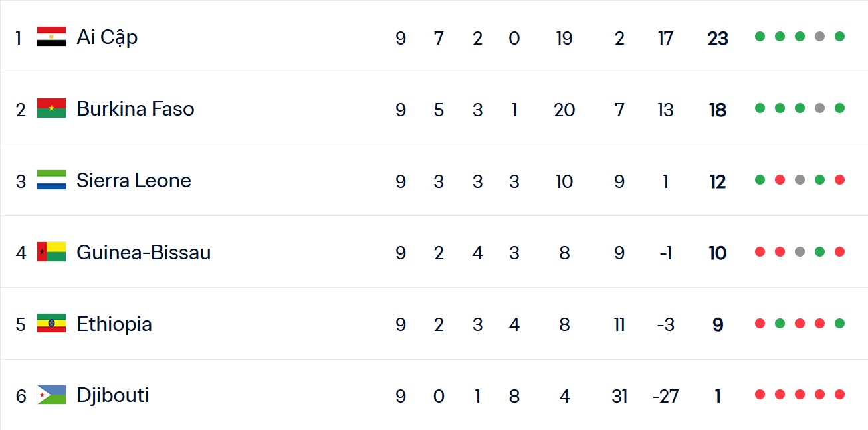
Task: Click Ai Cập's 23 points total
Action: coord(718,39)
